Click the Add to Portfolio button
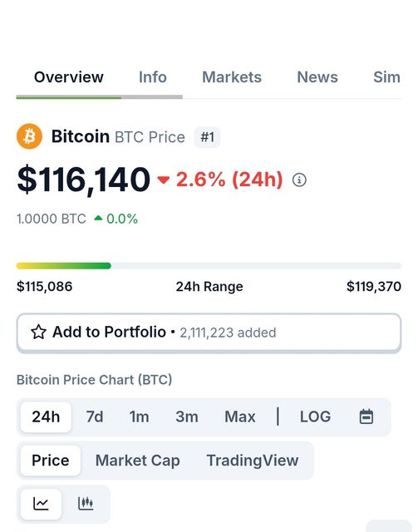Image resolution: width=418 pixels, height=532 pixels. point(209,332)
